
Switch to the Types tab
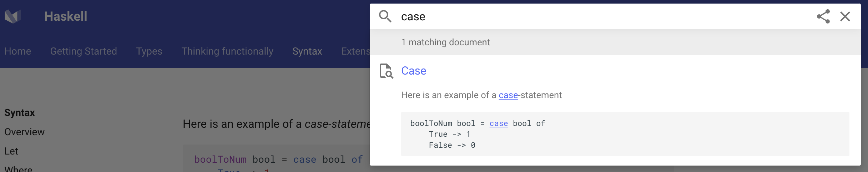(149, 51)
